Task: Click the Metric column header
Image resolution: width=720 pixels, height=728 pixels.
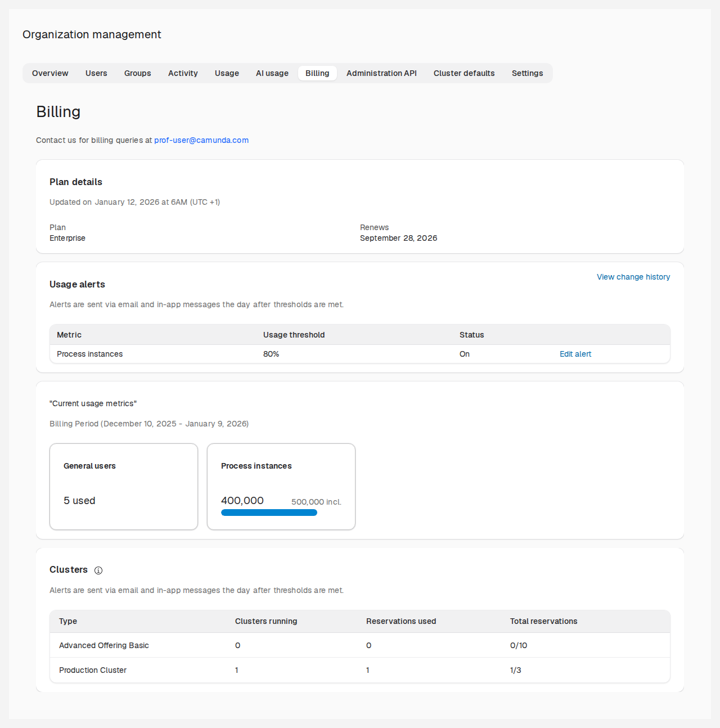Action: click(69, 335)
